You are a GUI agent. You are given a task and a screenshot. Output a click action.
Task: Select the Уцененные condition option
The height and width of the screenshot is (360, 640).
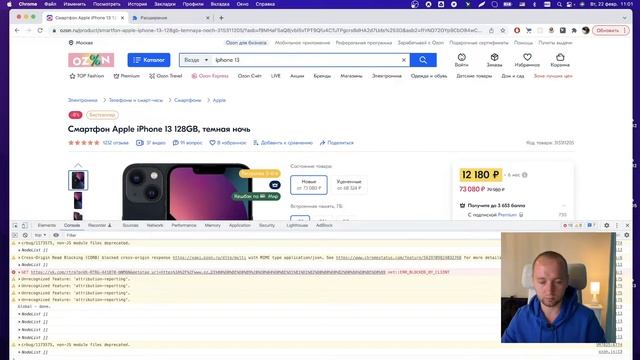[349, 184]
